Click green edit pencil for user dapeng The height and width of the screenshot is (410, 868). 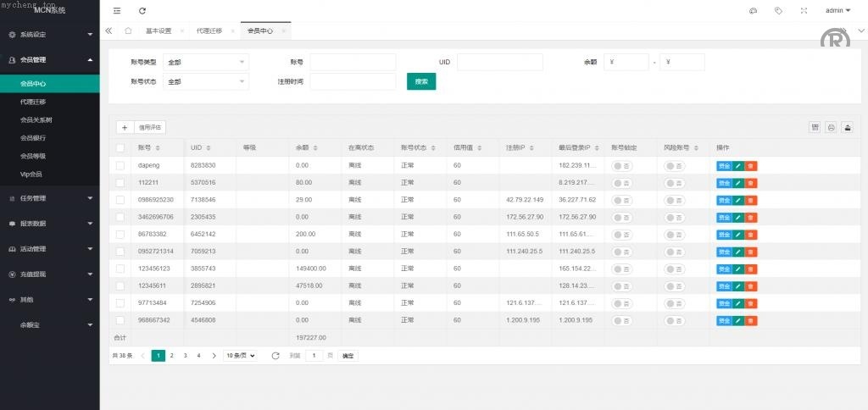(737, 165)
